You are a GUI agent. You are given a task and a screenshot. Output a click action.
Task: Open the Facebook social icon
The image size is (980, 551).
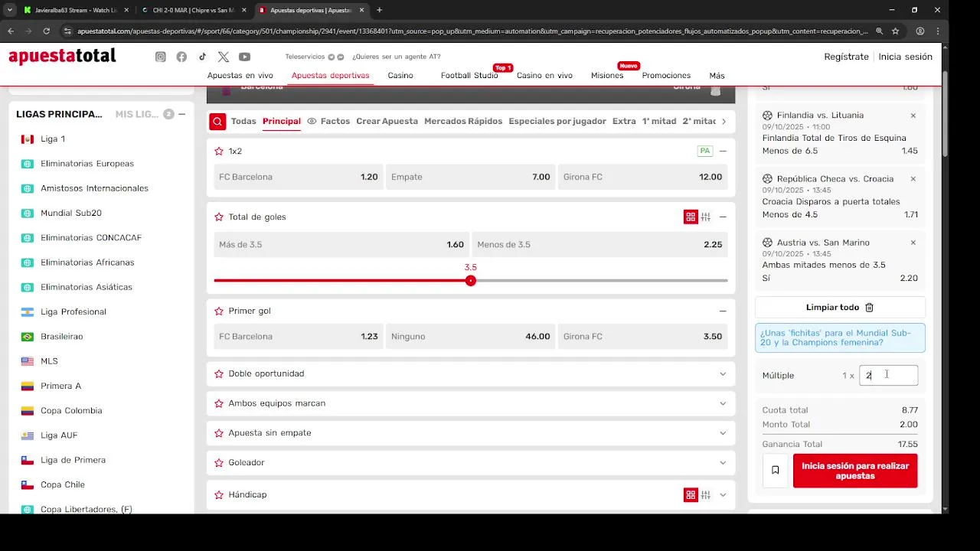(x=181, y=57)
